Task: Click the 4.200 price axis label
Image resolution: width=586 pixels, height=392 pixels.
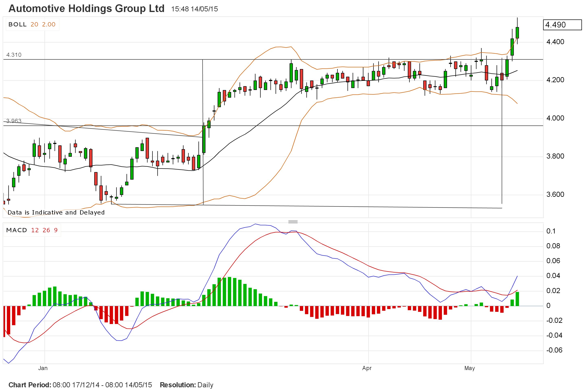Action: [555, 80]
